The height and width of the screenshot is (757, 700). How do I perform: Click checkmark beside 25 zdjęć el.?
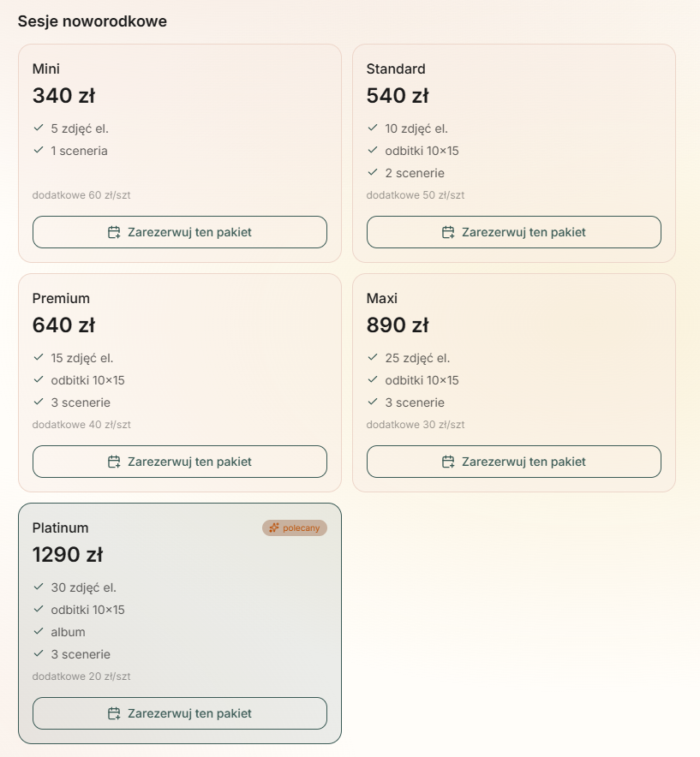[x=373, y=357]
